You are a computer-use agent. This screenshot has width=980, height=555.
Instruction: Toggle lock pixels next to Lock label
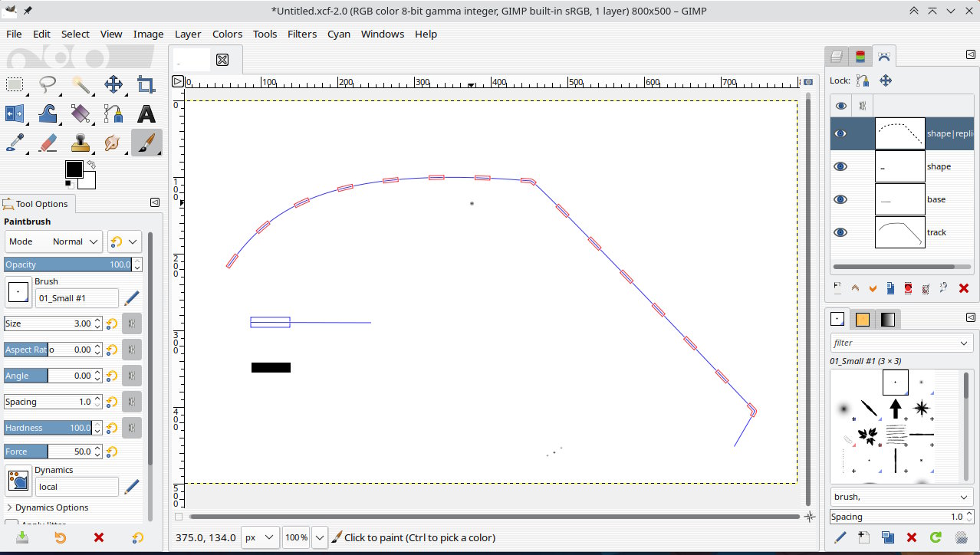click(863, 80)
